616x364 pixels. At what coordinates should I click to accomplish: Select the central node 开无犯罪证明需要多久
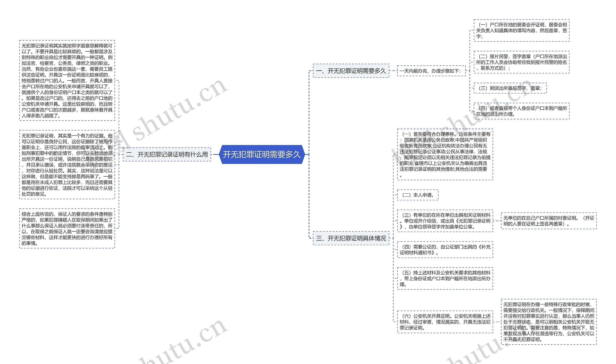coord(262,154)
